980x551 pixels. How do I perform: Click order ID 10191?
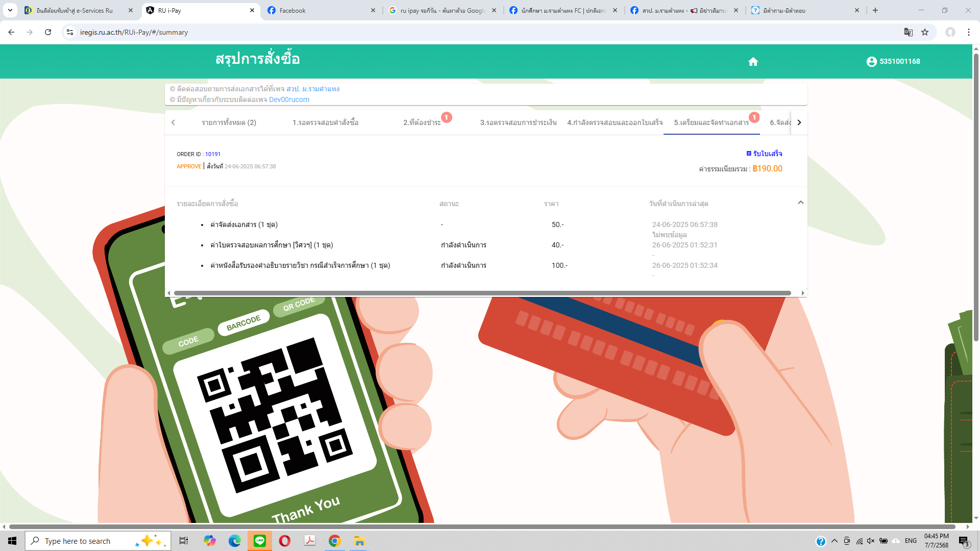213,154
